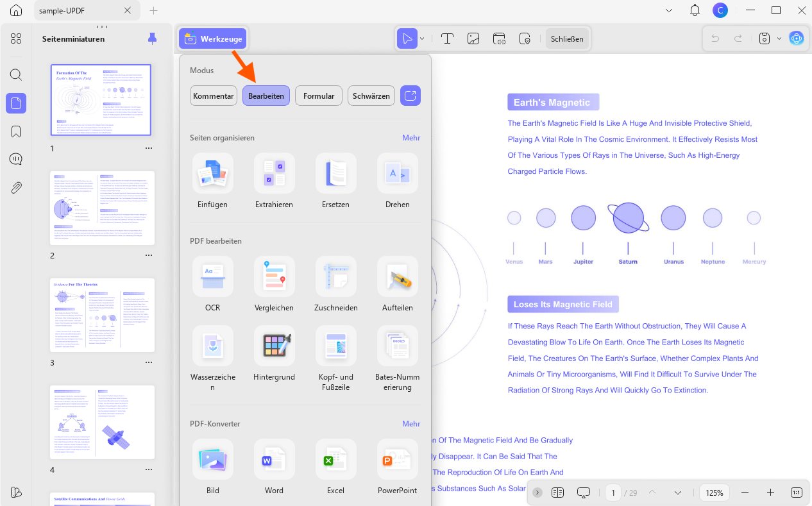Click the share/export mode icon

tap(410, 96)
